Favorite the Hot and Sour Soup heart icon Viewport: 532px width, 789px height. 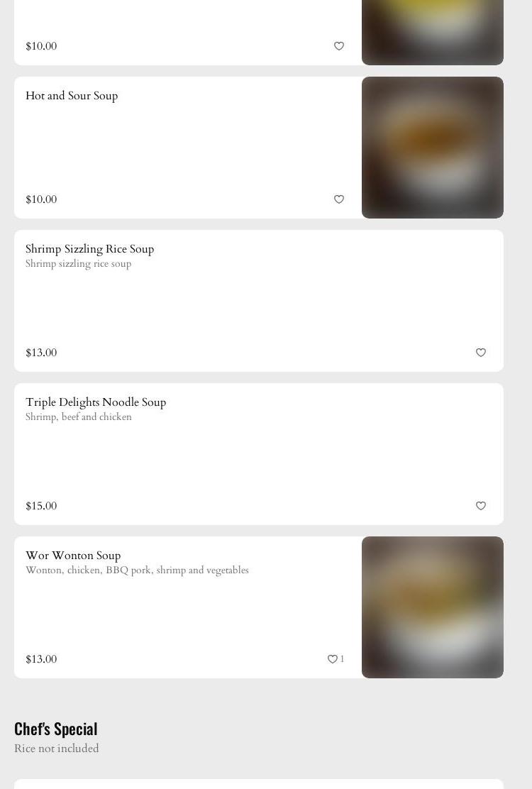pos(339,199)
